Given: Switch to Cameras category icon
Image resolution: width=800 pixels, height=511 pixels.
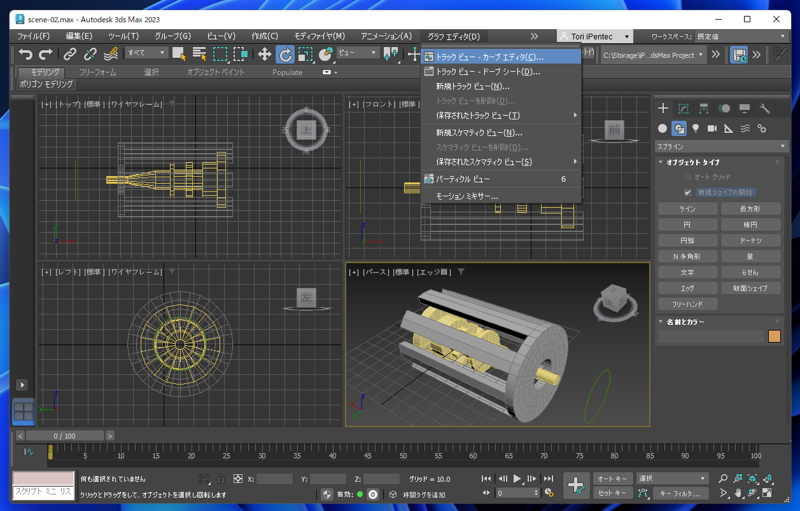Looking at the screenshot, I should pyautogui.click(x=712, y=129).
